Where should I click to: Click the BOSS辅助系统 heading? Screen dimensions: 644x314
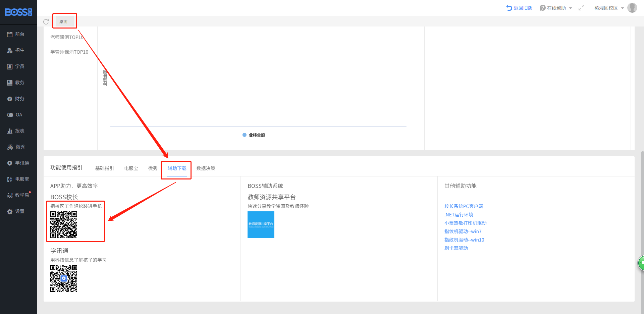coord(265,186)
